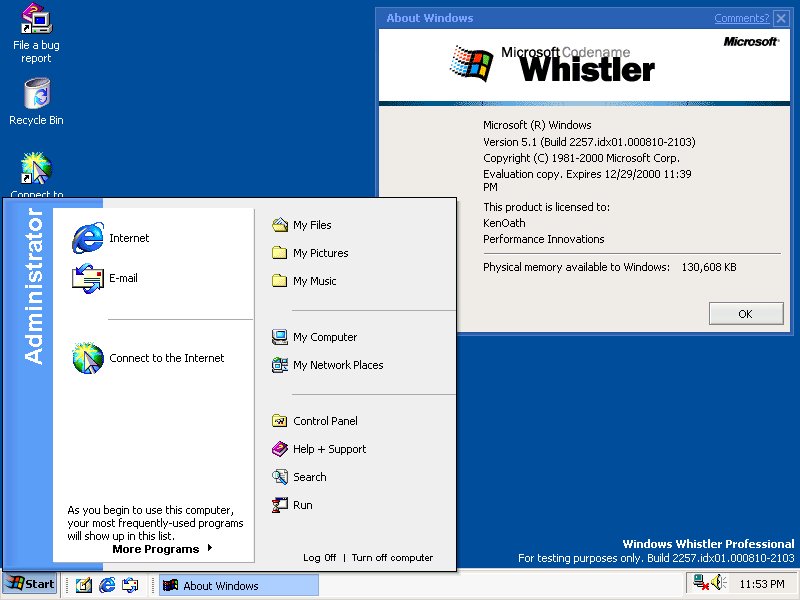The height and width of the screenshot is (600, 800).
Task: Click the Run icon in Start menu
Action: click(x=280, y=505)
